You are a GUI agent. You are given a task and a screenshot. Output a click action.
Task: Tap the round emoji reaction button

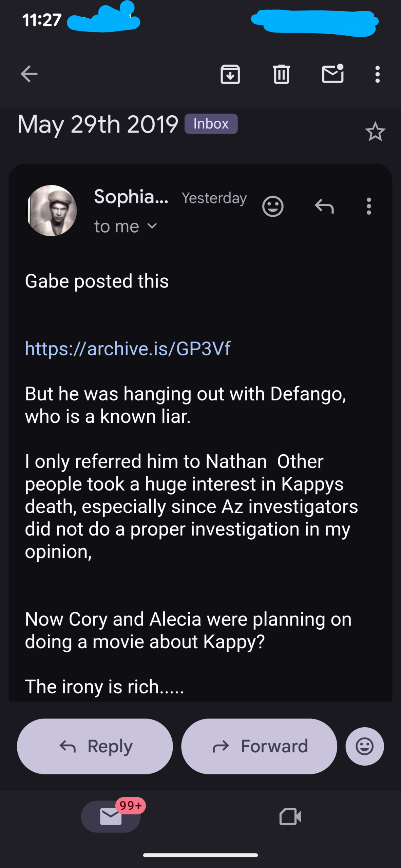tap(365, 746)
